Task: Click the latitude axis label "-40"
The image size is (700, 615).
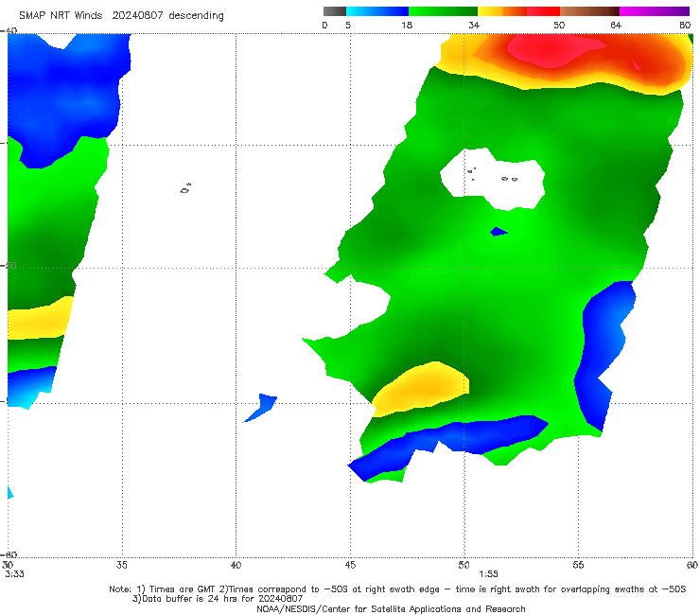Action: (x=9, y=31)
